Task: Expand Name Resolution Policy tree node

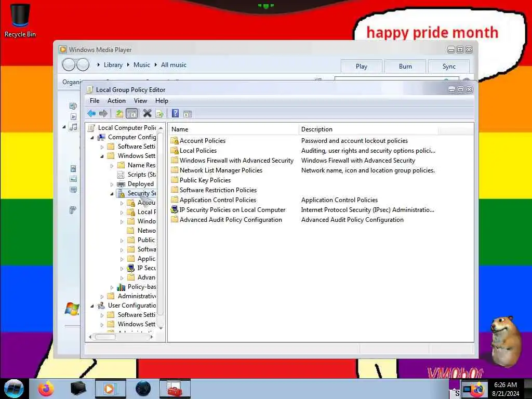Action: 112,166
